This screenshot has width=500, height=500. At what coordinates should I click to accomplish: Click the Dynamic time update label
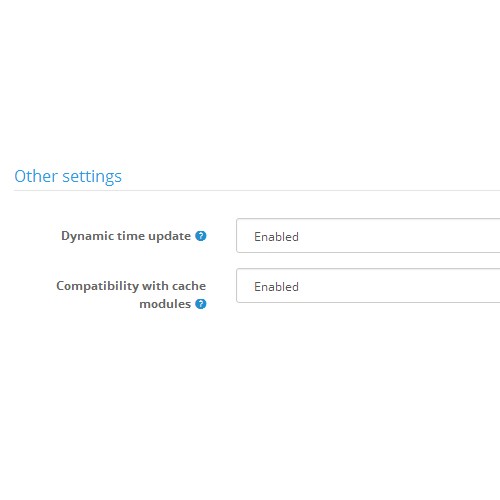(126, 236)
